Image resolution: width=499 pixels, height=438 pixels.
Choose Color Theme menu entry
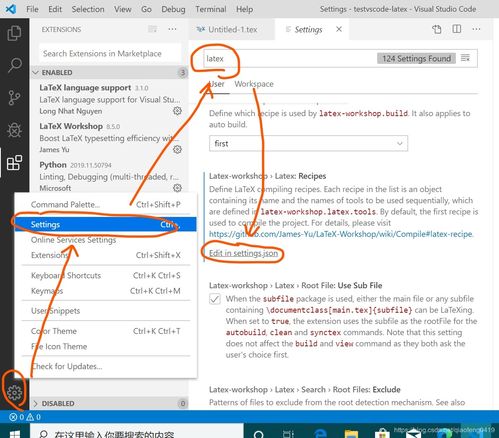pos(106,331)
